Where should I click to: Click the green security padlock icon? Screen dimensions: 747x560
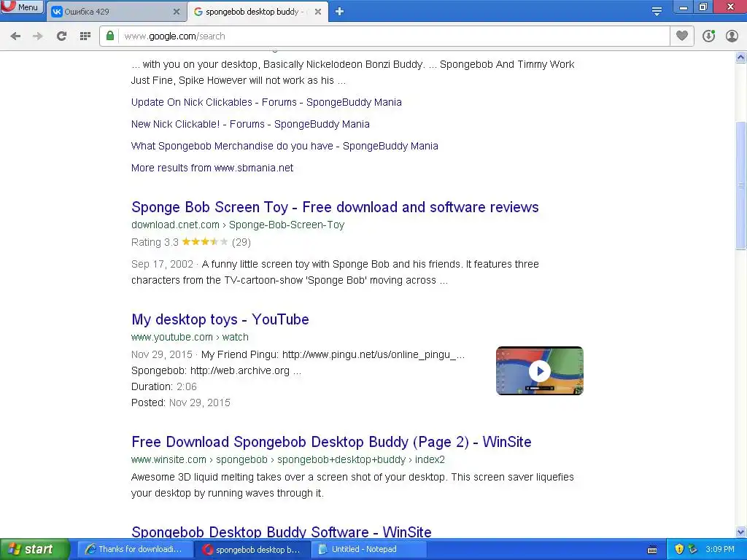[110, 36]
